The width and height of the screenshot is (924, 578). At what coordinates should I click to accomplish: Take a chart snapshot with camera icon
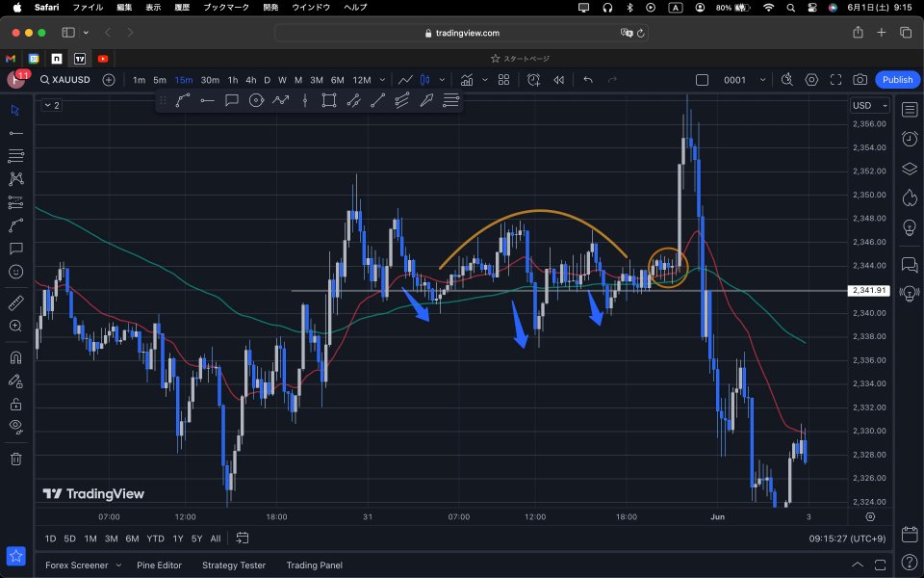click(860, 80)
